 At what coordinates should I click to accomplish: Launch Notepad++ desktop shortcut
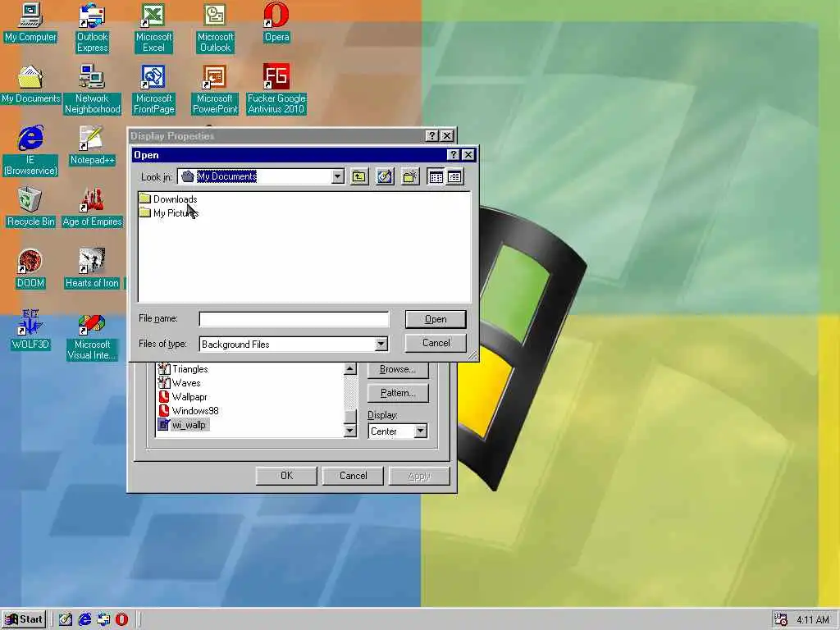tap(92, 146)
